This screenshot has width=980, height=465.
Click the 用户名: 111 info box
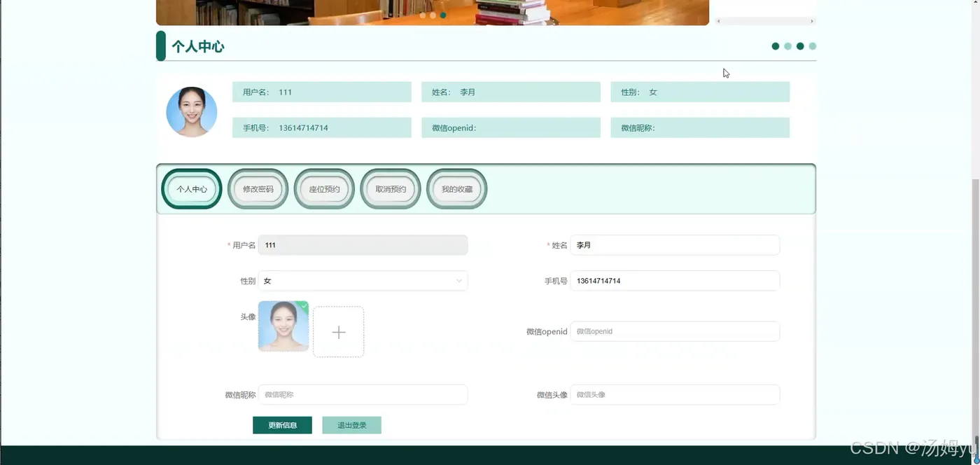pyautogui.click(x=322, y=92)
